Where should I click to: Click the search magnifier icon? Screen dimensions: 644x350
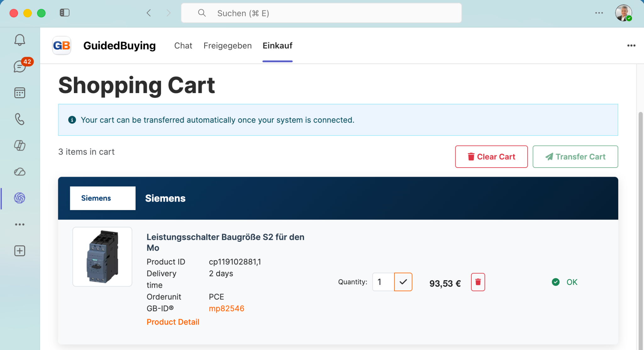202,13
